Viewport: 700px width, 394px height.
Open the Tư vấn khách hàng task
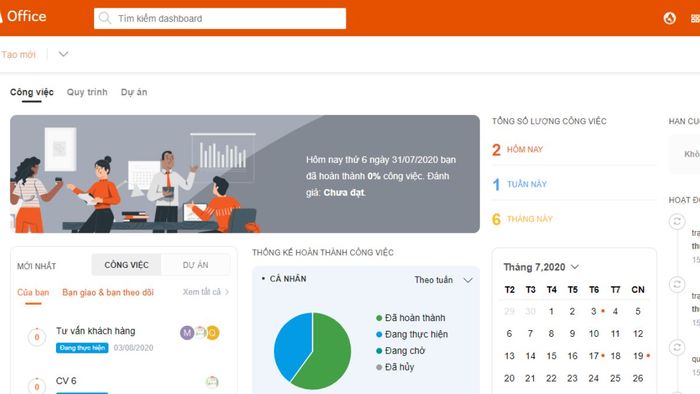tap(96, 331)
